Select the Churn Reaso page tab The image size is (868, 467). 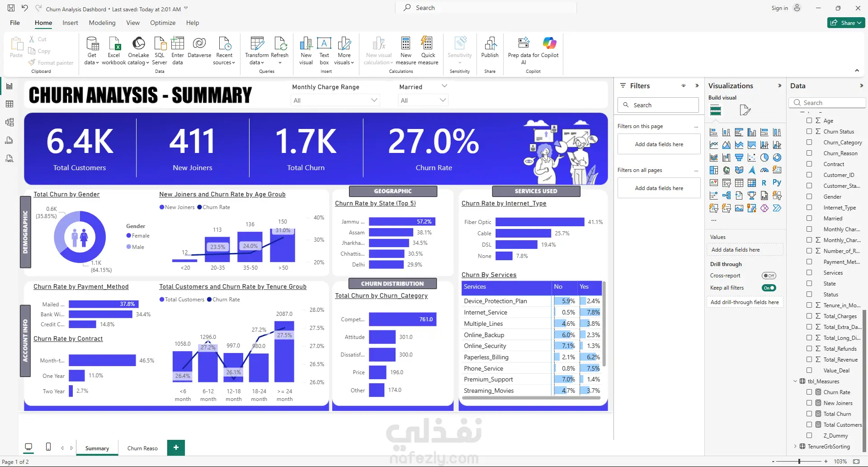(x=142, y=448)
